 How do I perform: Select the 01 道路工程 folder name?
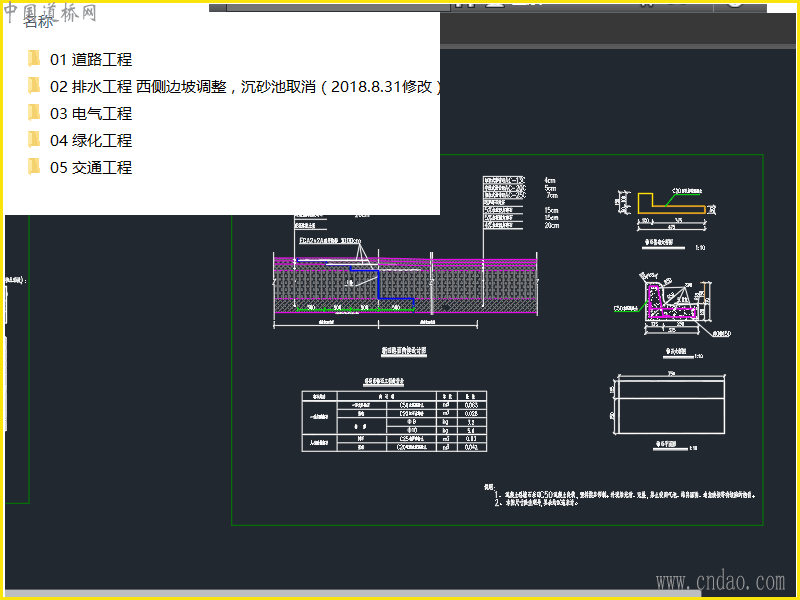[x=91, y=60]
